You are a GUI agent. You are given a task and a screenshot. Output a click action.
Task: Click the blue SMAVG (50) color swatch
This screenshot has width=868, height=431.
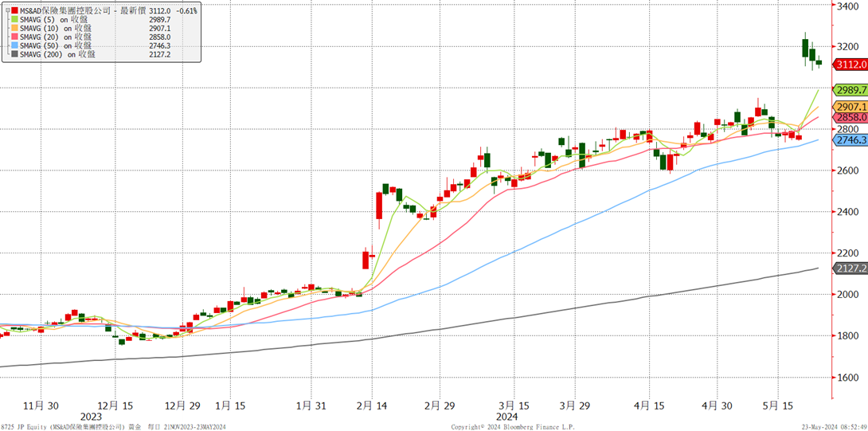14,45
